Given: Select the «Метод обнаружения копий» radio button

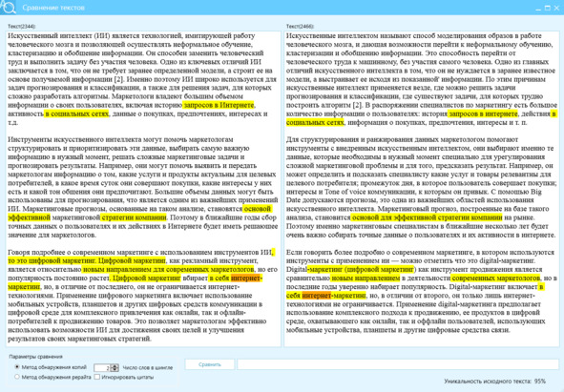Looking at the screenshot, I should 17,367.
